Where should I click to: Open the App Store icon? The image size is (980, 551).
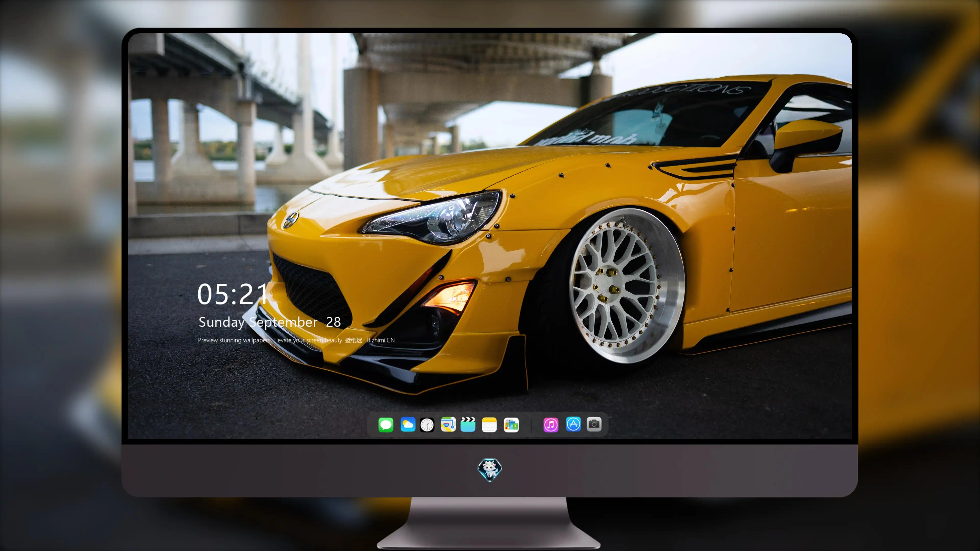pos(573,424)
